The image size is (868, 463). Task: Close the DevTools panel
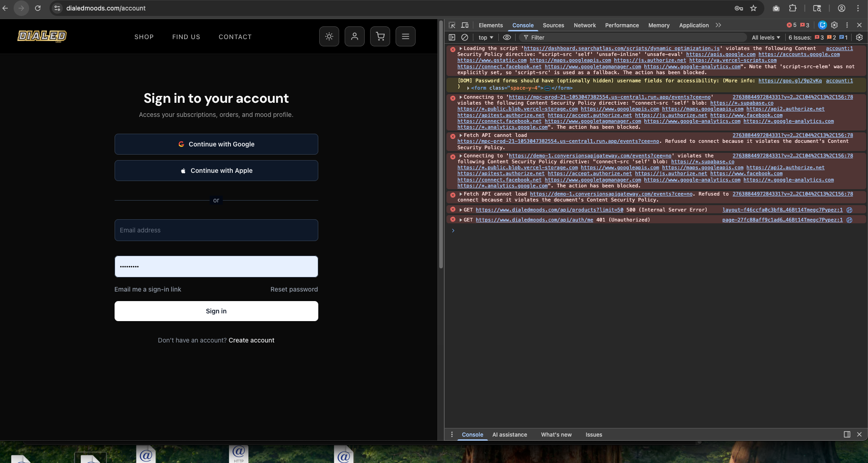pos(859,25)
